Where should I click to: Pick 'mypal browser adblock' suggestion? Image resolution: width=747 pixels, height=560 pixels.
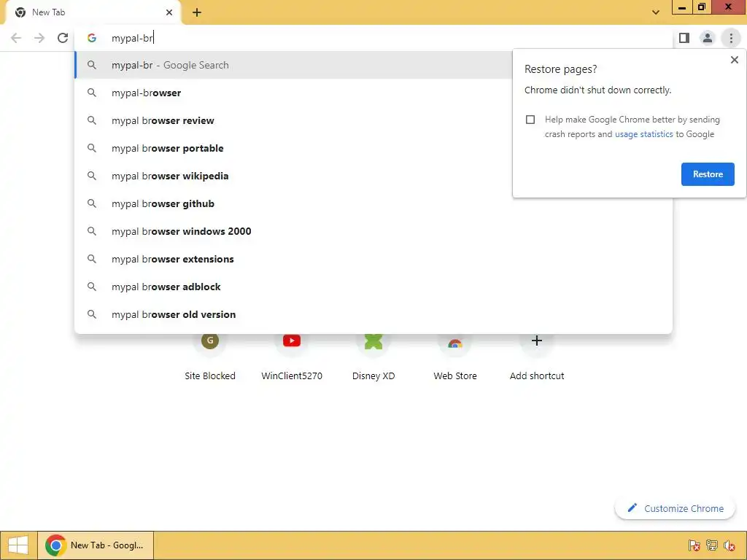(x=373, y=287)
